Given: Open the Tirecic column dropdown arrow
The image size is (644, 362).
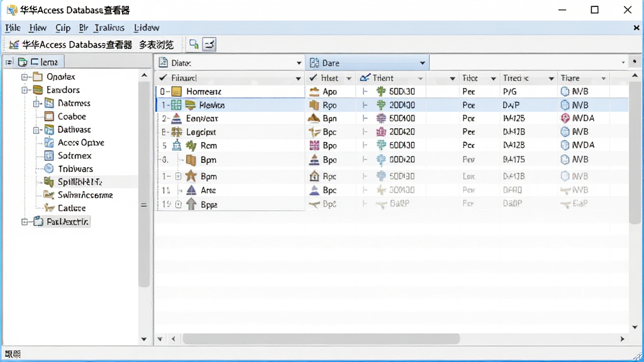Looking at the screenshot, I should tap(551, 79).
